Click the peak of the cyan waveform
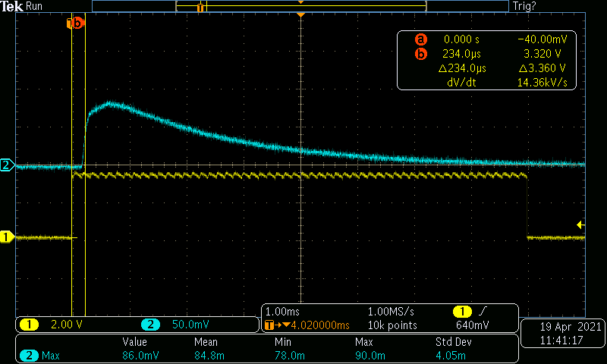Viewport: 607px width, 364px height. click(111, 103)
